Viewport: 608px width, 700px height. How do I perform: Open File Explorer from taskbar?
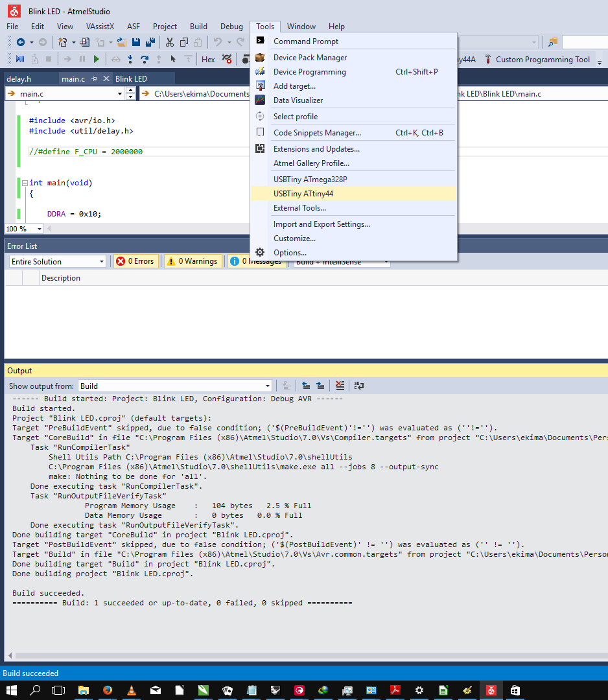pyautogui.click(x=84, y=690)
